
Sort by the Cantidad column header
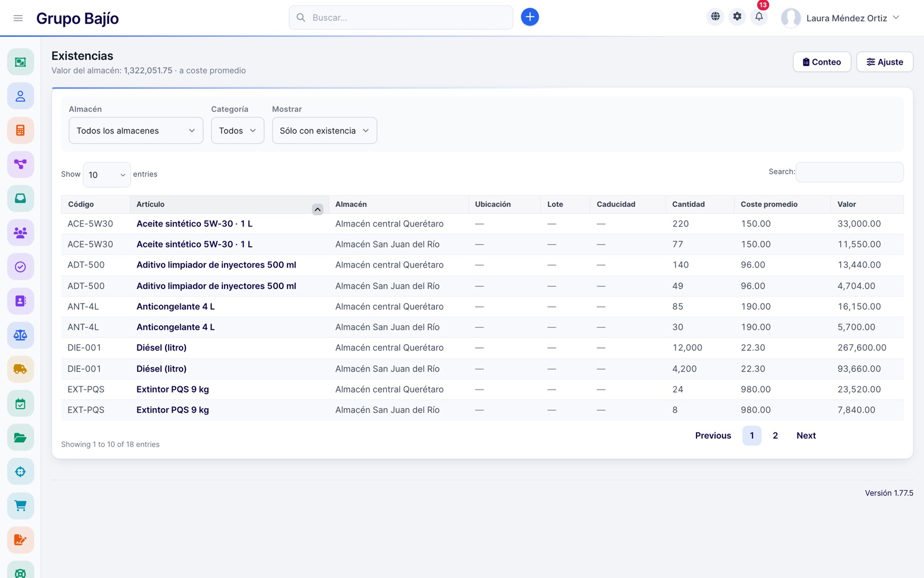(699, 205)
